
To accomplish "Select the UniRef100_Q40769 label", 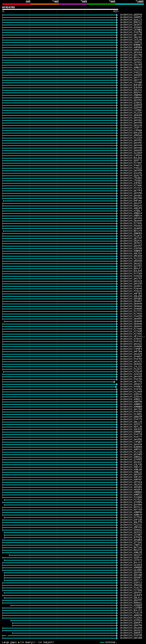I will point(131,409).
